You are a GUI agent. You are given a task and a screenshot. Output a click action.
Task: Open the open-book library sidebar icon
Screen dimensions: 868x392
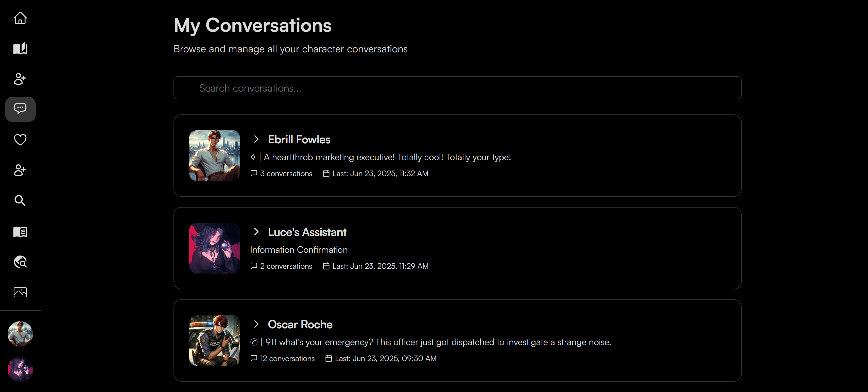point(20,48)
